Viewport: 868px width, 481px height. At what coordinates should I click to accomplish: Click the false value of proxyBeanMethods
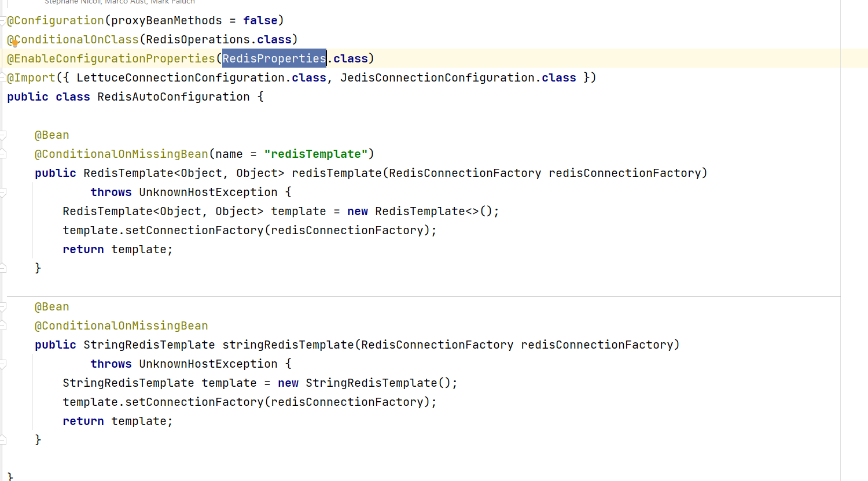[x=260, y=20]
